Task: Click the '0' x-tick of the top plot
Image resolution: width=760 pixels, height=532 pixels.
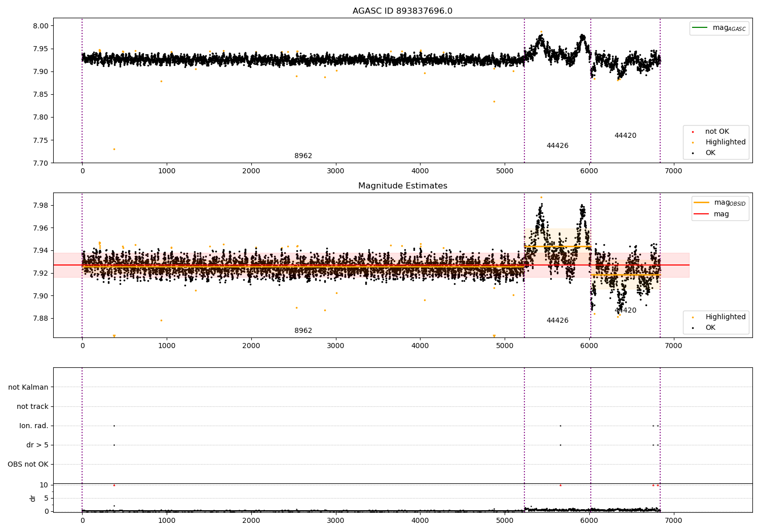Action: (82, 171)
